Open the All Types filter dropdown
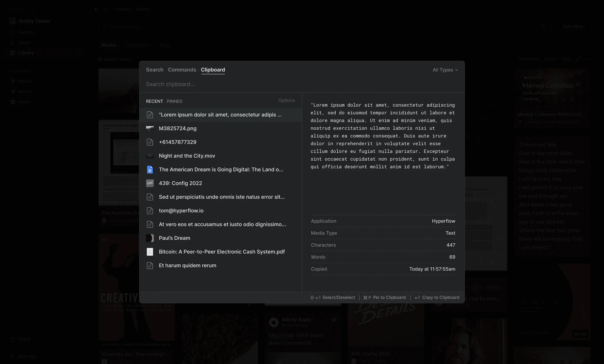Image resolution: width=604 pixels, height=364 pixels. pyautogui.click(x=445, y=70)
